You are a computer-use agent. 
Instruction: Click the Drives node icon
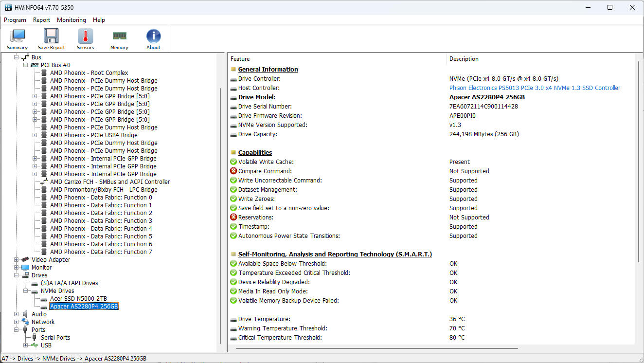tap(25, 275)
